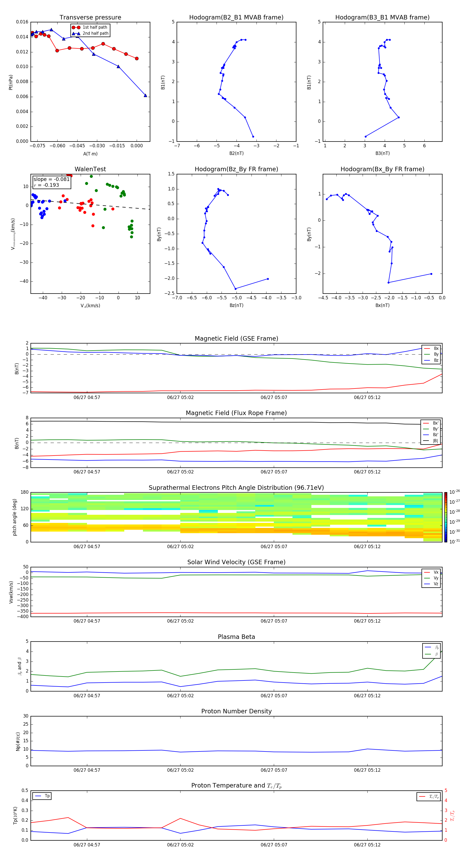Click the Vy legend entry in Solar Wind panel
The width and height of the screenshot is (473, 868).
pyautogui.click(x=431, y=578)
